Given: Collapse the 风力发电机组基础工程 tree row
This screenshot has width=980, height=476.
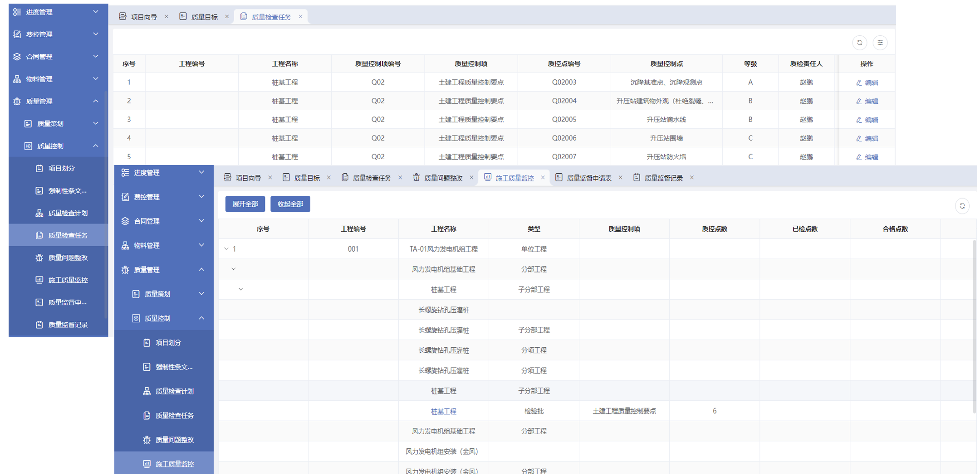Looking at the screenshot, I should click(234, 269).
